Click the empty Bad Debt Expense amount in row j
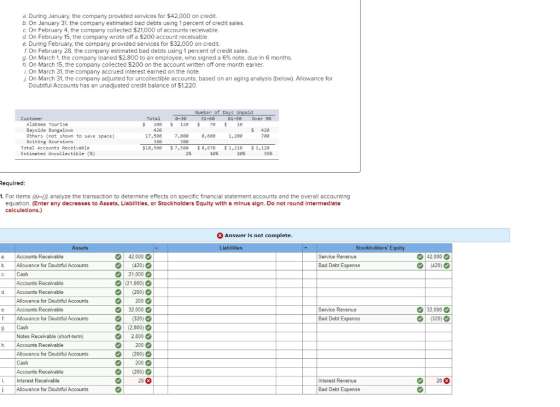560x407 pixels. click(439, 390)
